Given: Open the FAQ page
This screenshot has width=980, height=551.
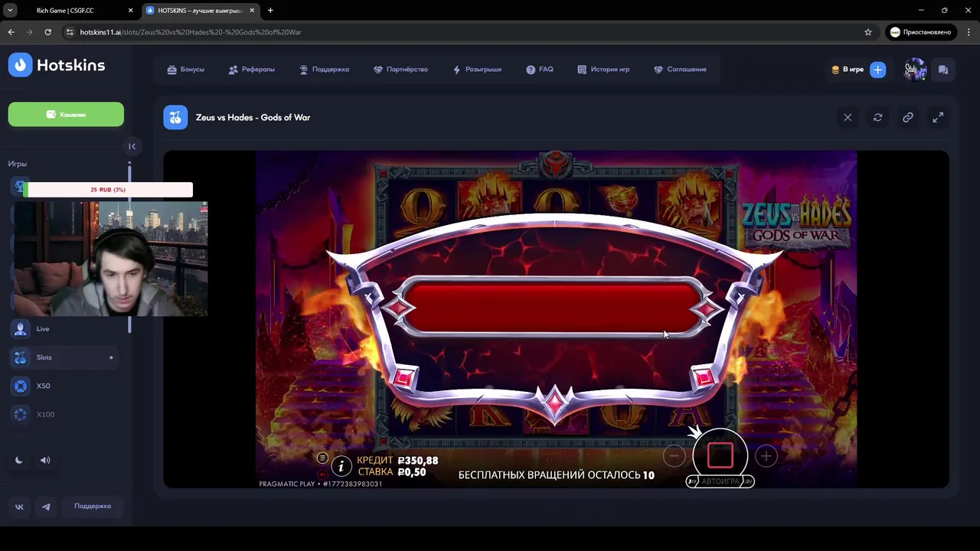Looking at the screenshot, I should point(540,69).
